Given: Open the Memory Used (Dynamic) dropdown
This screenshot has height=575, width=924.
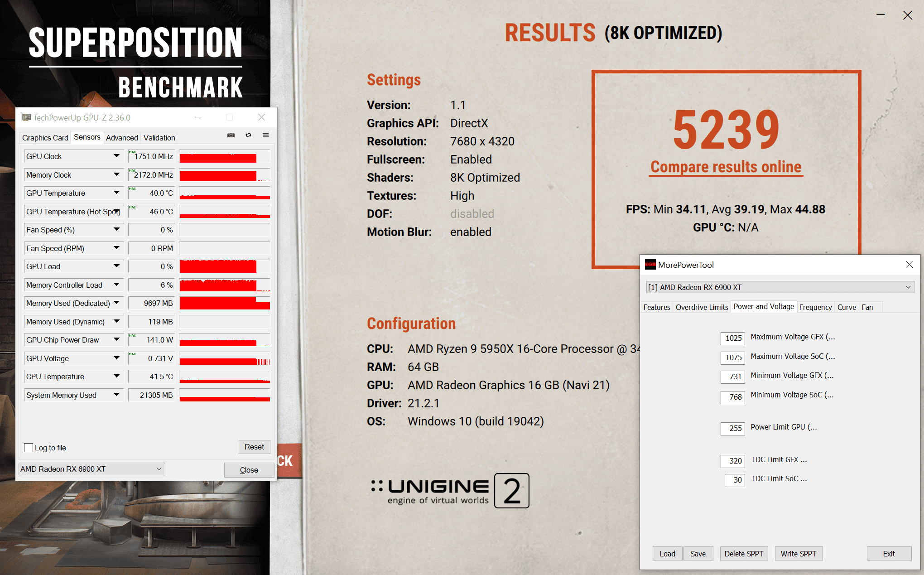Looking at the screenshot, I should click(116, 322).
